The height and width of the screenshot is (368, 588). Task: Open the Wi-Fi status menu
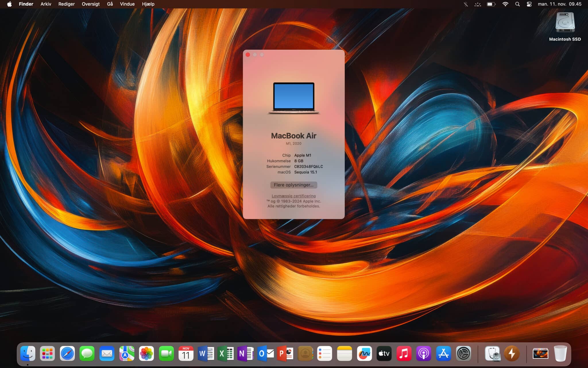(x=505, y=4)
